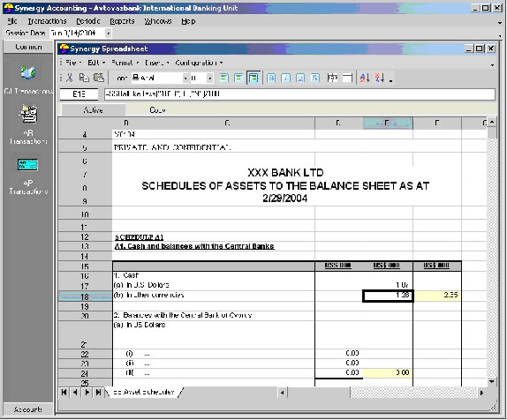Sort ascending with the A-Z icon
This screenshot has width=507, height=420.
click(365, 78)
